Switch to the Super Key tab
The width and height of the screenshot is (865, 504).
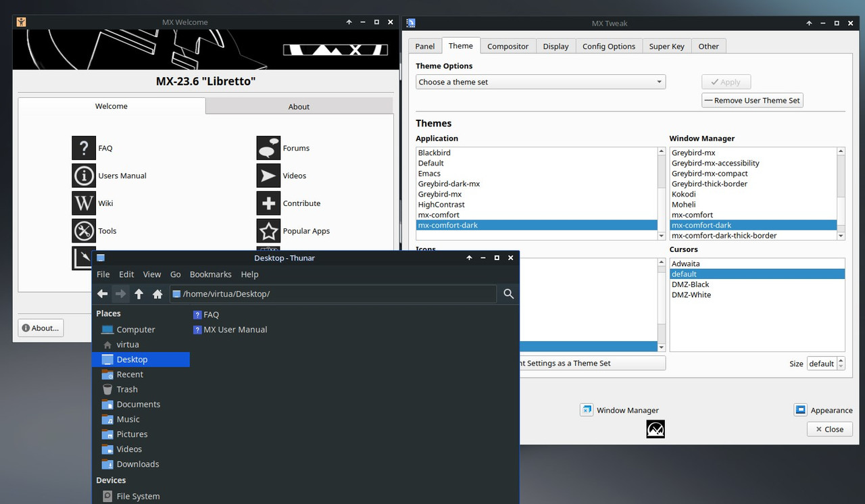[x=667, y=46]
